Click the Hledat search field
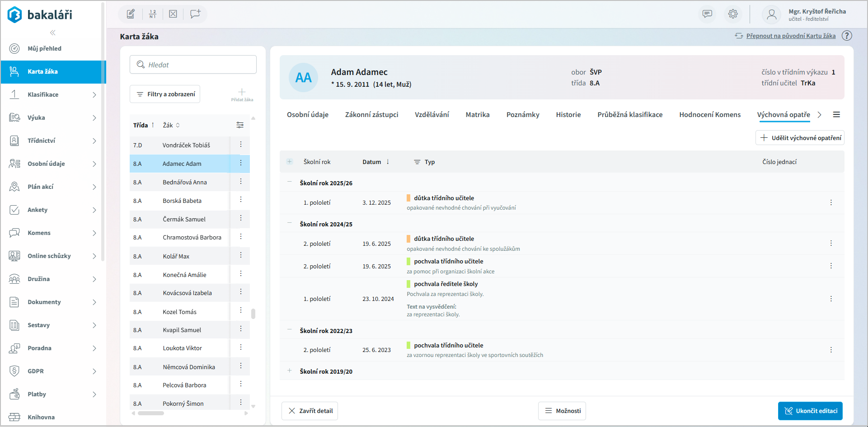 [x=193, y=65]
